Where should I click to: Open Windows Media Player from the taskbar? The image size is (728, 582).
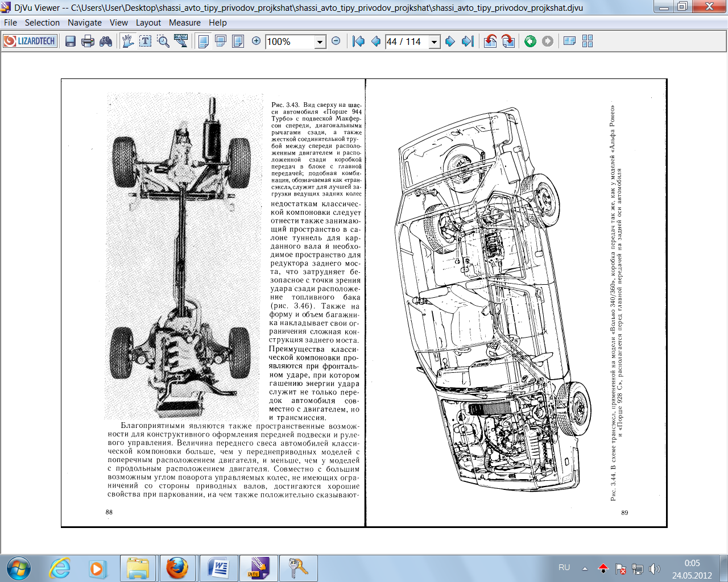pyautogui.click(x=97, y=568)
